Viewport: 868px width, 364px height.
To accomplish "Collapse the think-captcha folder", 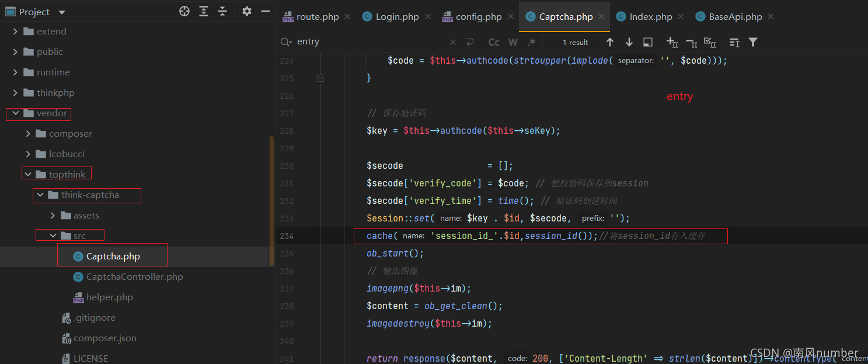I will pyautogui.click(x=40, y=195).
